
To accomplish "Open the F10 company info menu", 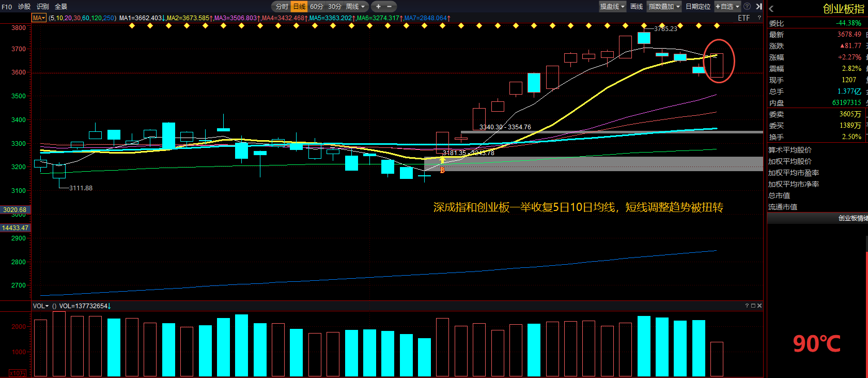I will click(x=7, y=7).
